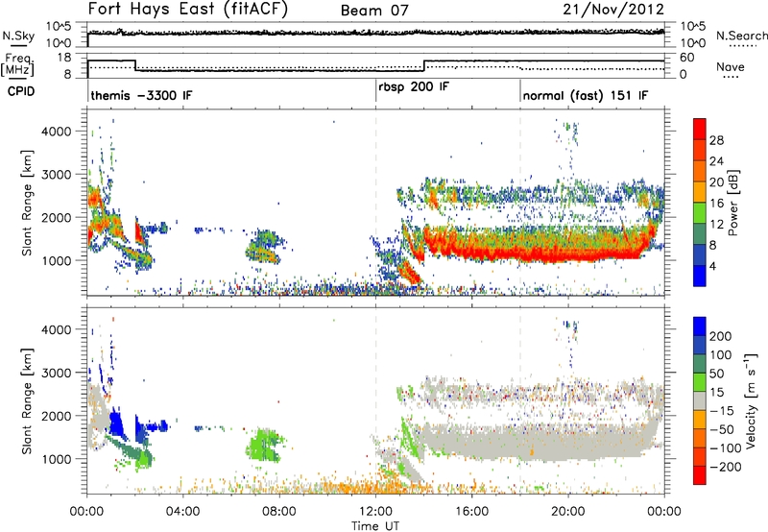Click the 'CPID' row label

pos(21,91)
